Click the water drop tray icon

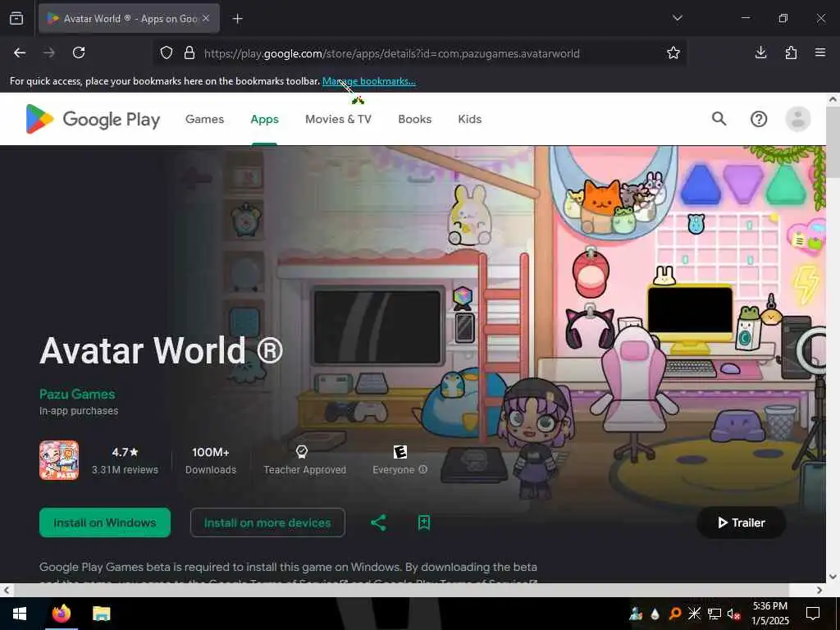click(655, 614)
